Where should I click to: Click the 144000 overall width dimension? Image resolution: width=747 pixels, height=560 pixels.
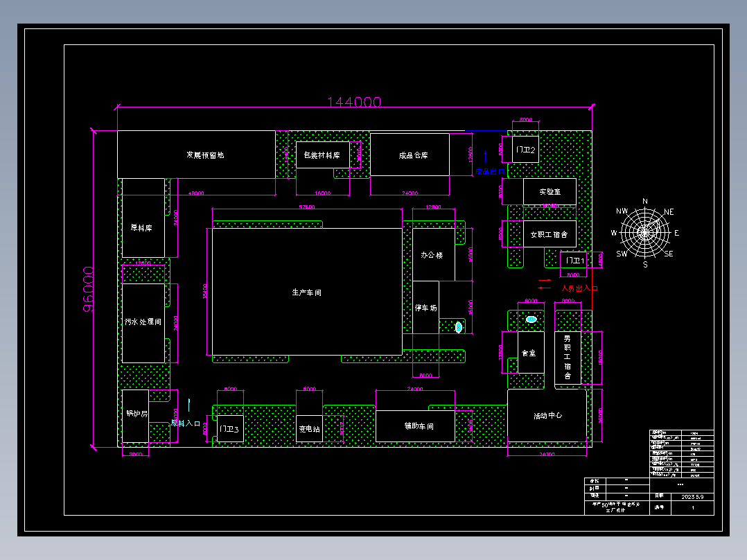pos(355,101)
